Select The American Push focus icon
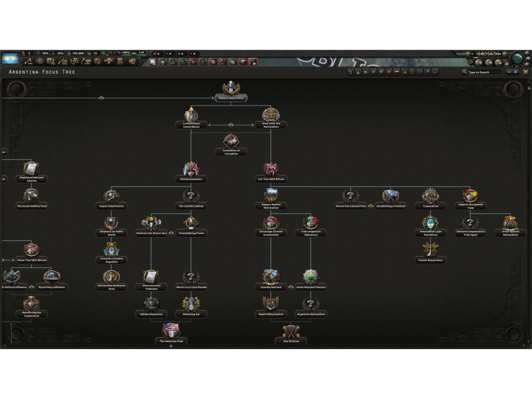 point(171,330)
